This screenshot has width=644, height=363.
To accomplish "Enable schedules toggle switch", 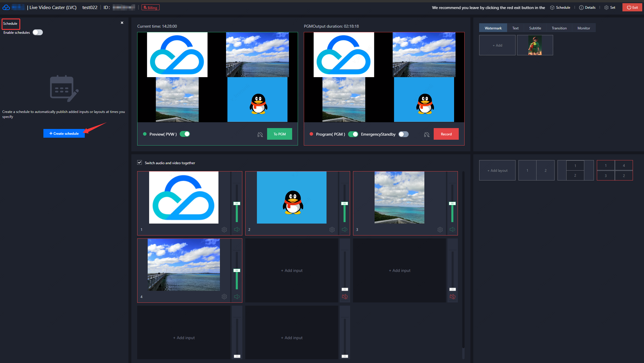I will point(38,32).
